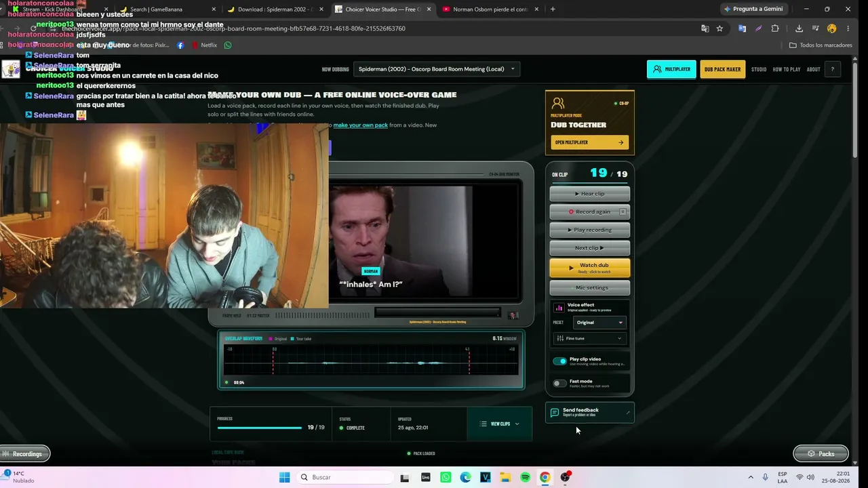This screenshot has width=868, height=488.
Task: Open the Chrome extensions puzzle icon
Action: pyautogui.click(x=775, y=28)
